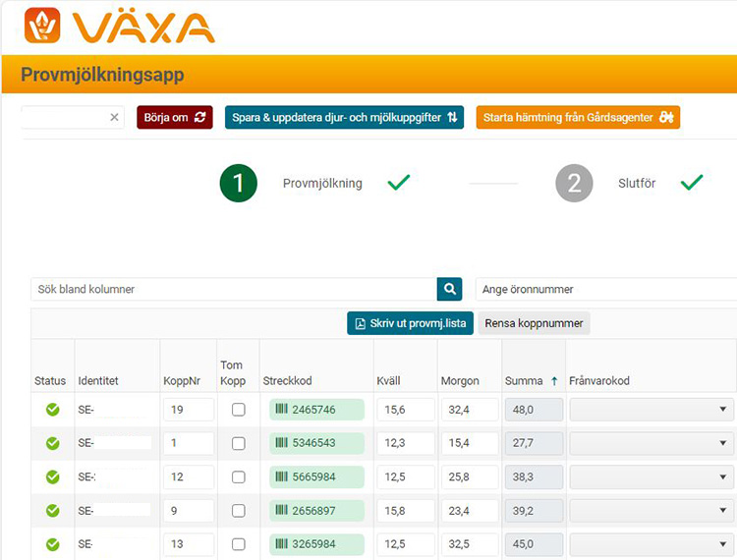This screenshot has height=560, width=737.
Task: Edit Kväll value 15,6
Action: point(406,410)
